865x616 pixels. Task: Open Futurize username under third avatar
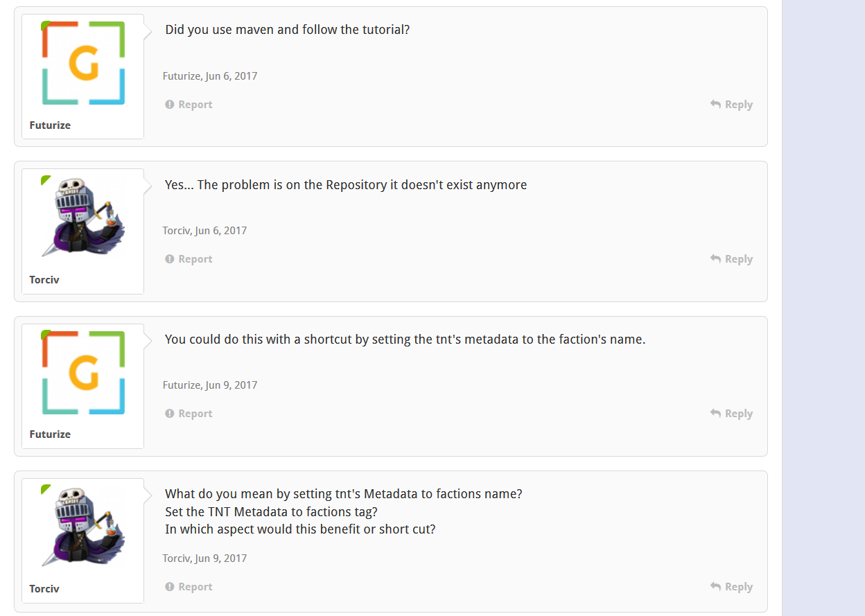coord(50,434)
